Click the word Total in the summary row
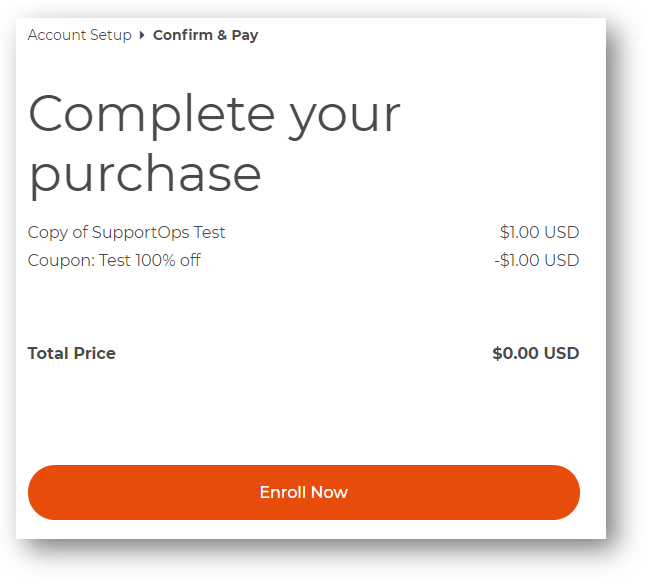The height and width of the screenshot is (587, 653). pyautogui.click(x=47, y=353)
